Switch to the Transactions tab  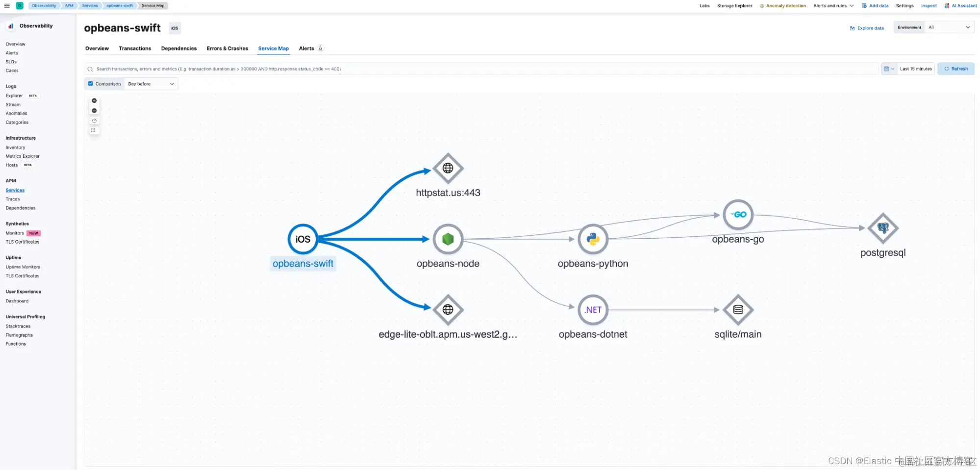click(135, 49)
